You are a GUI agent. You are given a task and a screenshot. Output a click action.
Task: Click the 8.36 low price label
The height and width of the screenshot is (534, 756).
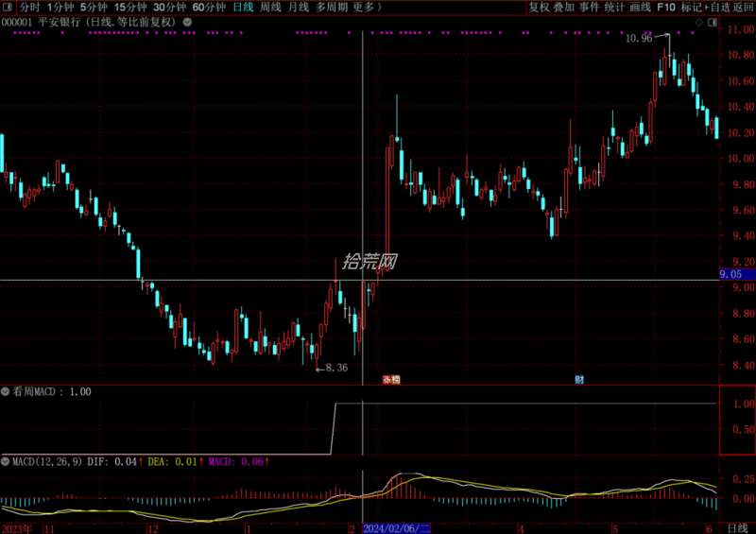point(336,368)
